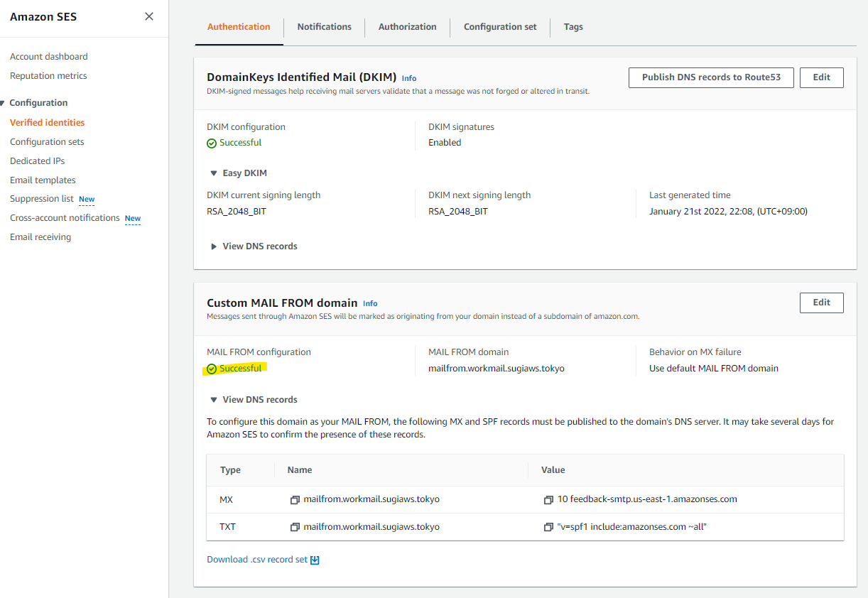The width and height of the screenshot is (868, 598).
Task: Copy the MX record value
Action: [x=548, y=499]
